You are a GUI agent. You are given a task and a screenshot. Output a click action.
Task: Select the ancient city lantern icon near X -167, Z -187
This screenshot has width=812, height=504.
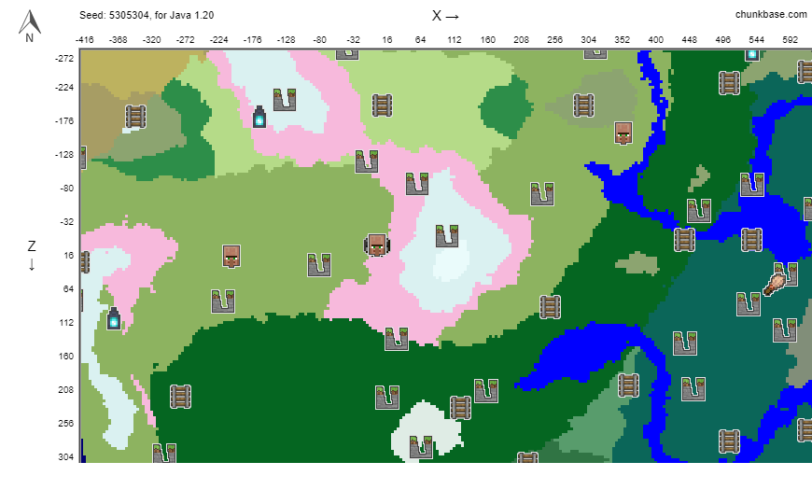(259, 117)
